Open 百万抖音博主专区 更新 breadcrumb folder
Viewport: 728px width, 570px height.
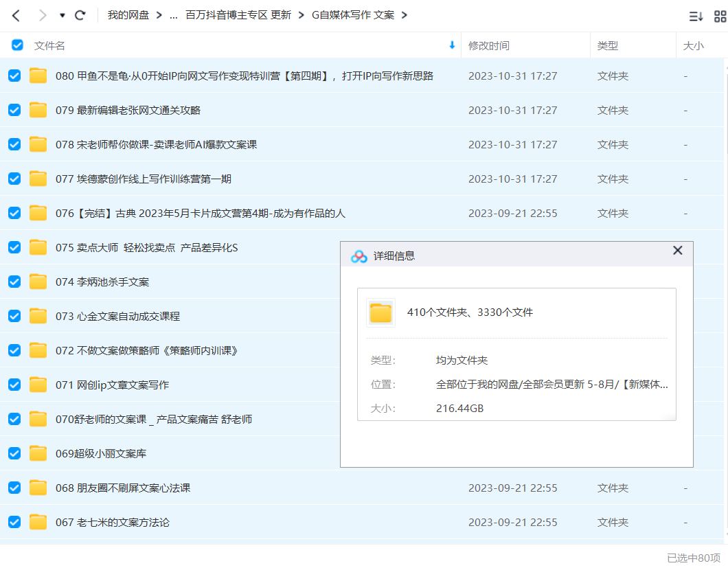click(238, 15)
